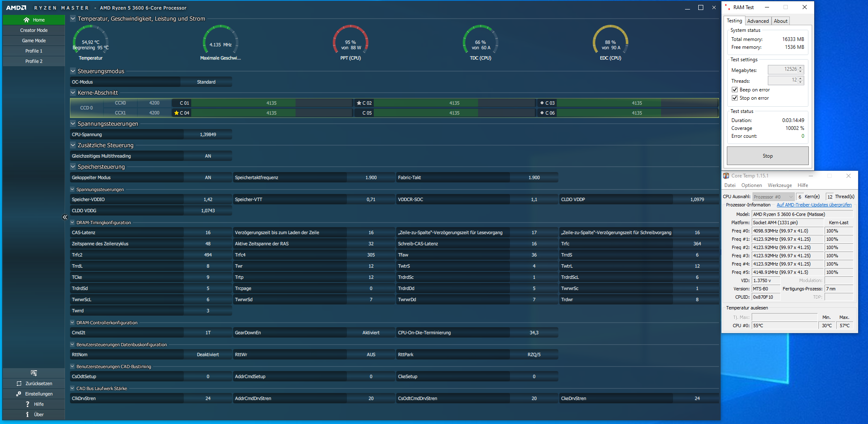The image size is (868, 424).
Task: Click the CAS-Latenz value 16
Action: point(208,232)
